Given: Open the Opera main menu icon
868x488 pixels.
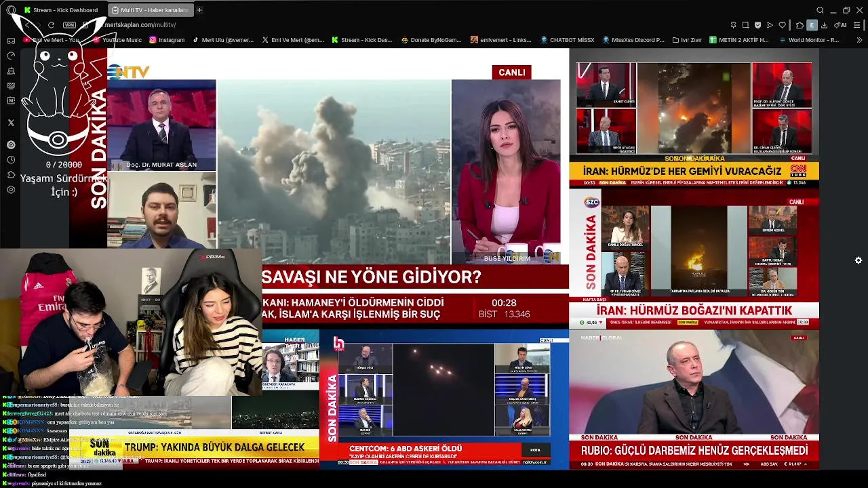Looking at the screenshot, I should (10, 10).
